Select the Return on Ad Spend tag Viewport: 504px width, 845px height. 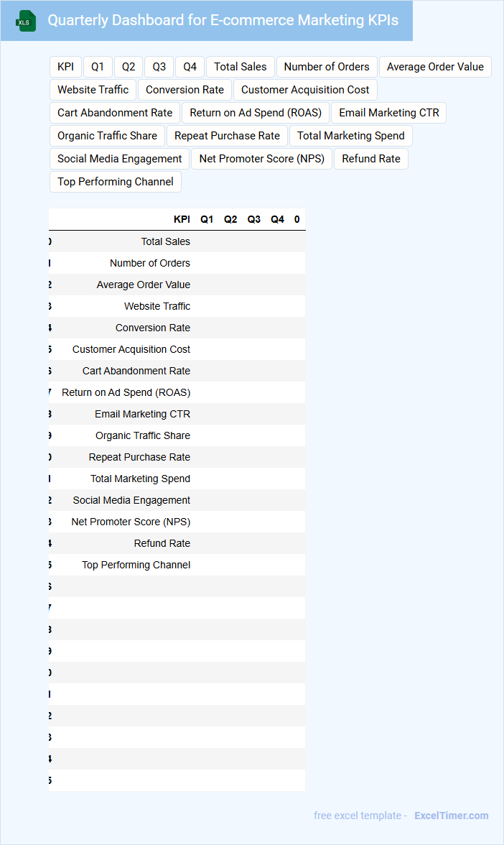pos(256,113)
